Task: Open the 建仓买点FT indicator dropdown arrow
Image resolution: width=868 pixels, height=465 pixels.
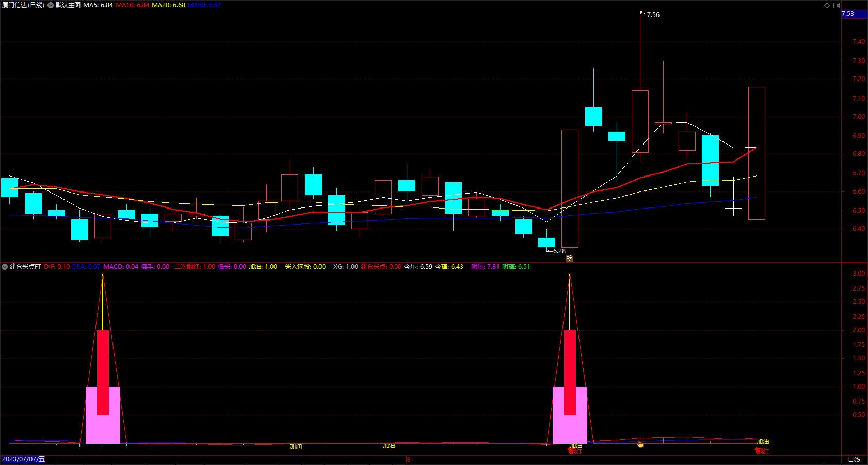Action: pos(5,267)
